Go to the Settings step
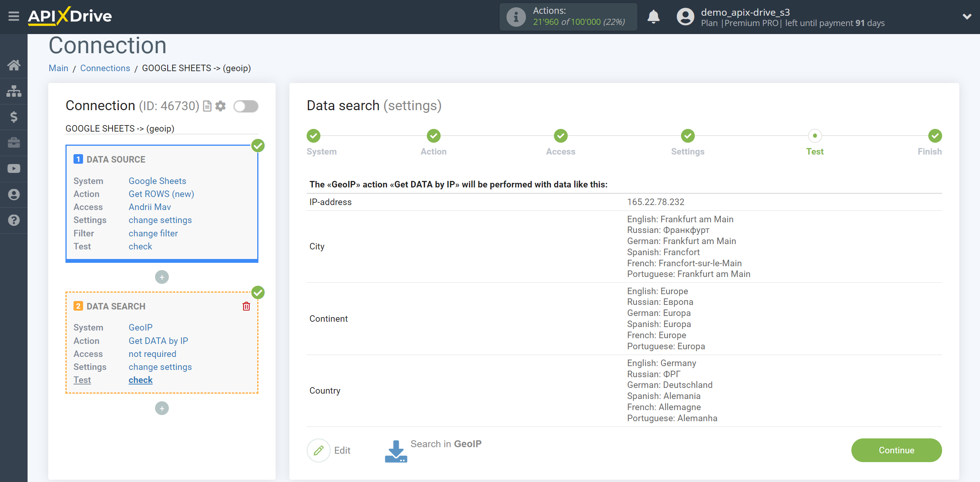The image size is (980, 482). pyautogui.click(x=688, y=135)
